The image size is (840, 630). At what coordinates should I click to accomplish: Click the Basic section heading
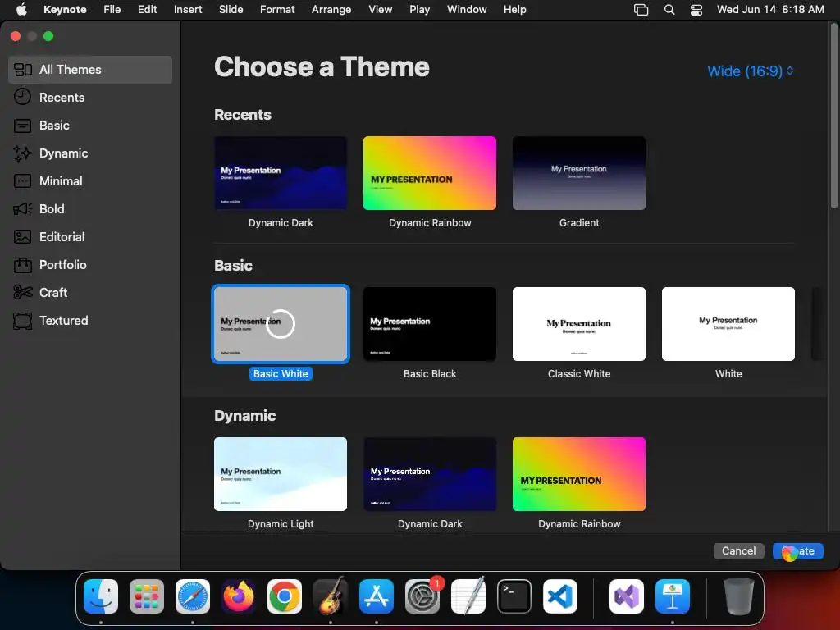233,265
